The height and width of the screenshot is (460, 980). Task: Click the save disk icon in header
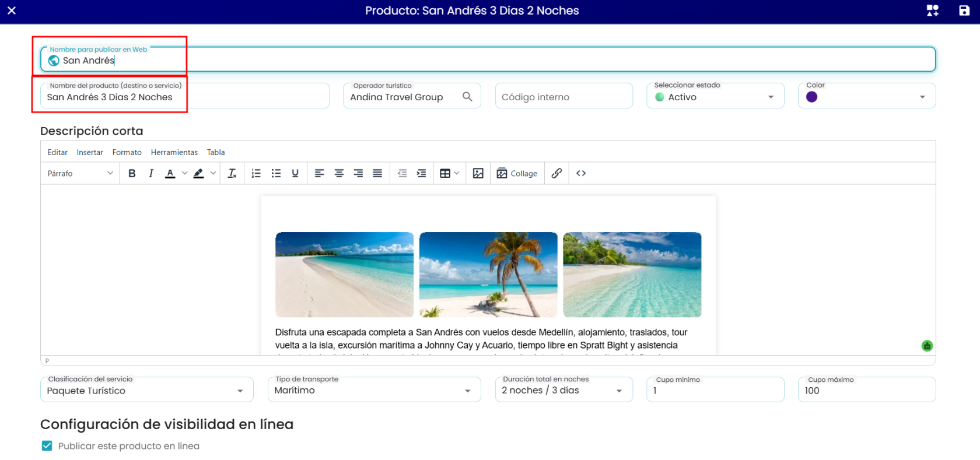coord(964,10)
